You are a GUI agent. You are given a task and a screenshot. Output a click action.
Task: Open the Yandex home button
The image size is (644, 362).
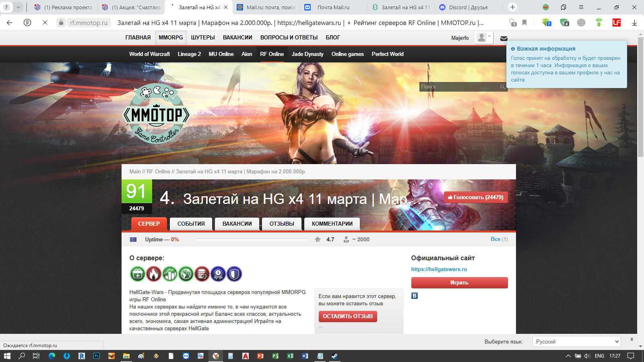click(27, 23)
